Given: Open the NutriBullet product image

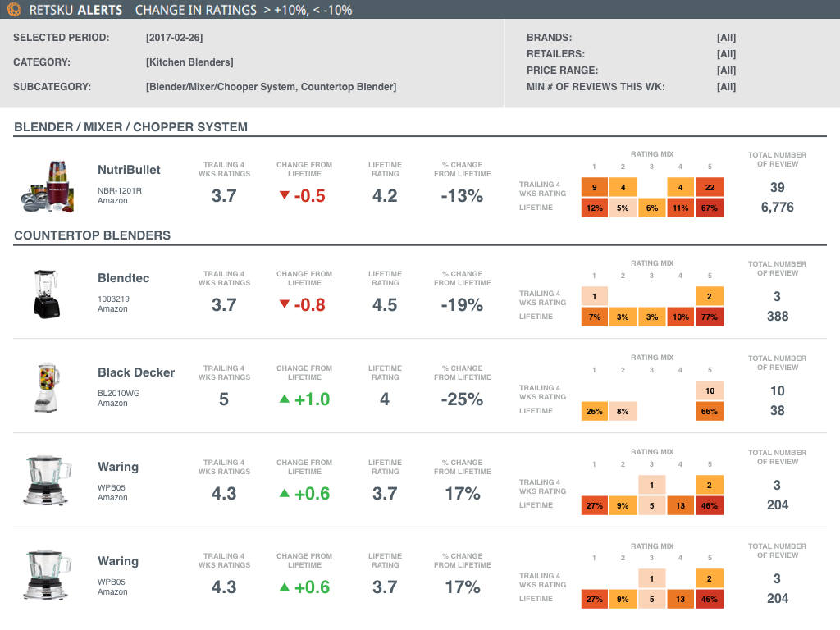Looking at the screenshot, I should pos(48,186).
